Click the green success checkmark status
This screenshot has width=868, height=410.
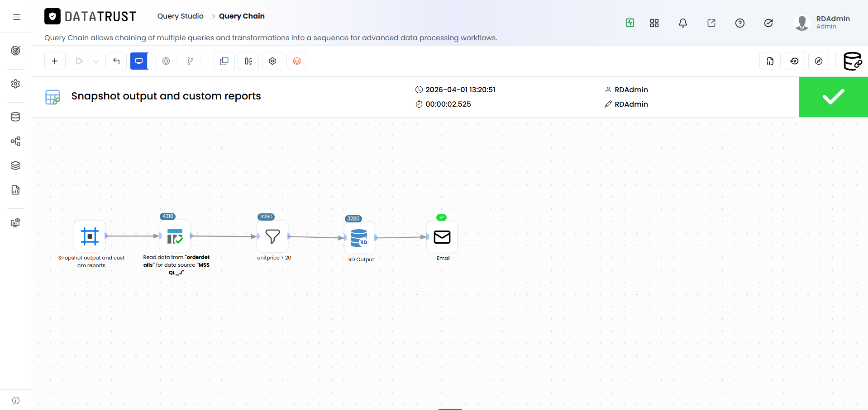click(x=833, y=97)
